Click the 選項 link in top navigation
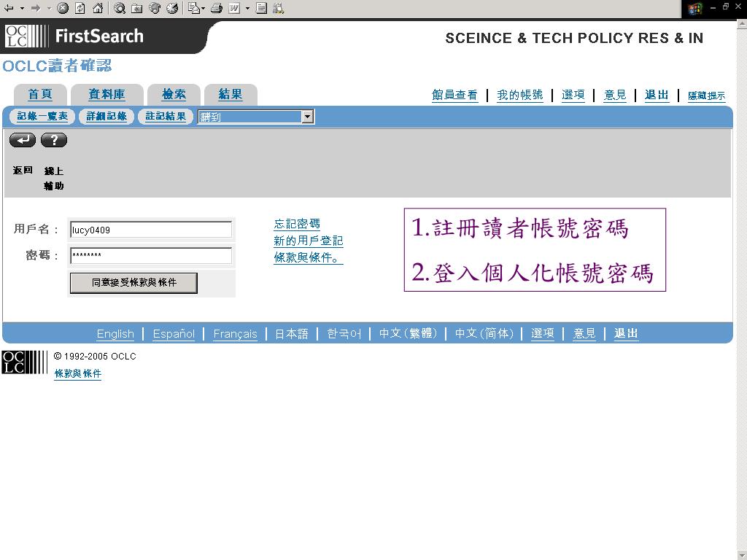 573,96
